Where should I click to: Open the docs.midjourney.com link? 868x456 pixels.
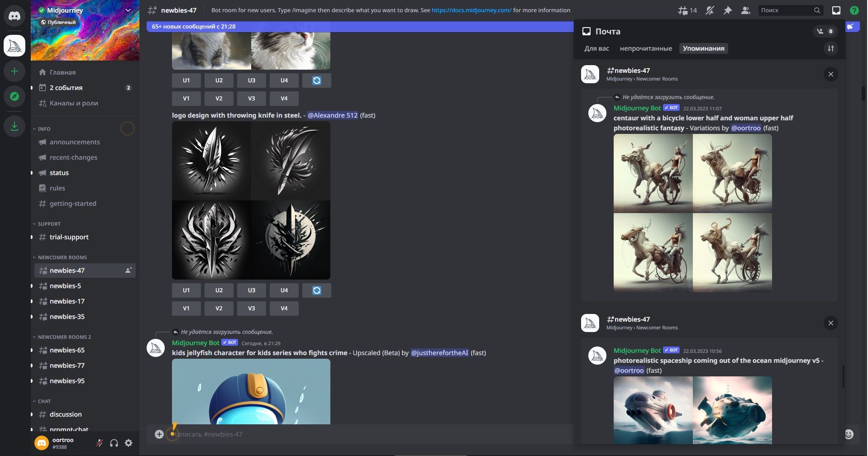(x=471, y=10)
